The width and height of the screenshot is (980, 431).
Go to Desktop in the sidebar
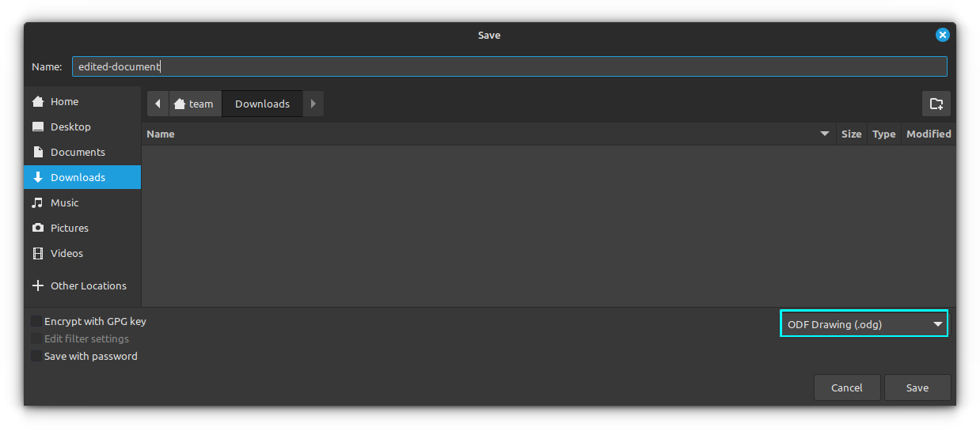pyautogui.click(x=70, y=127)
